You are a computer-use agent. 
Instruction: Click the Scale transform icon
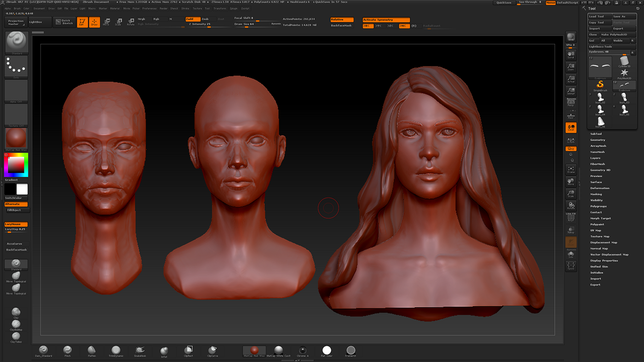click(x=118, y=22)
